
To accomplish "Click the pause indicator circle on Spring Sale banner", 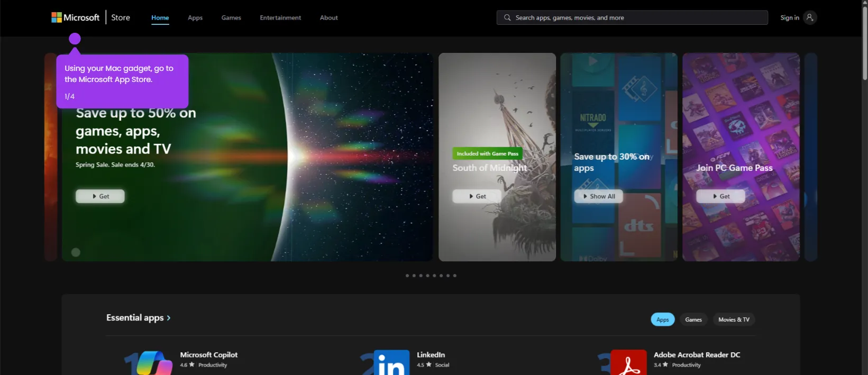I will [76, 252].
